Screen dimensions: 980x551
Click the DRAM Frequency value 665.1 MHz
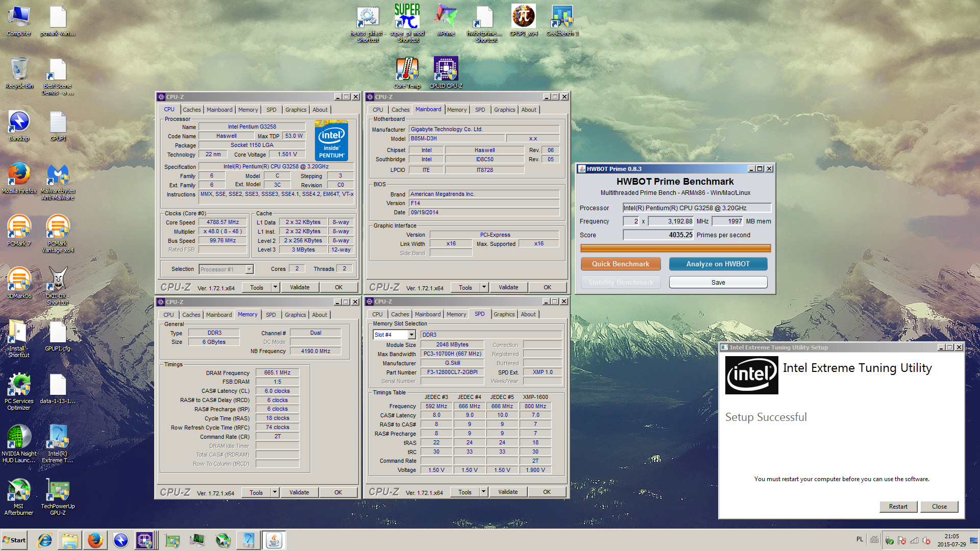[x=277, y=372]
